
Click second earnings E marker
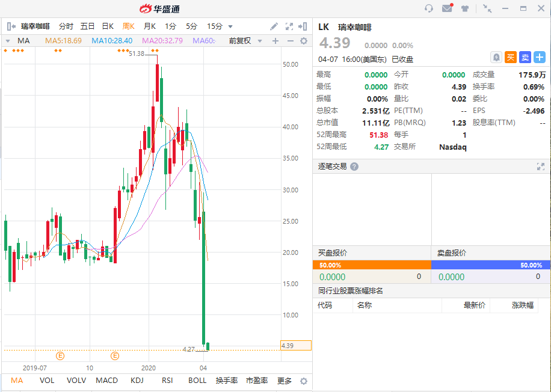pos(115,356)
